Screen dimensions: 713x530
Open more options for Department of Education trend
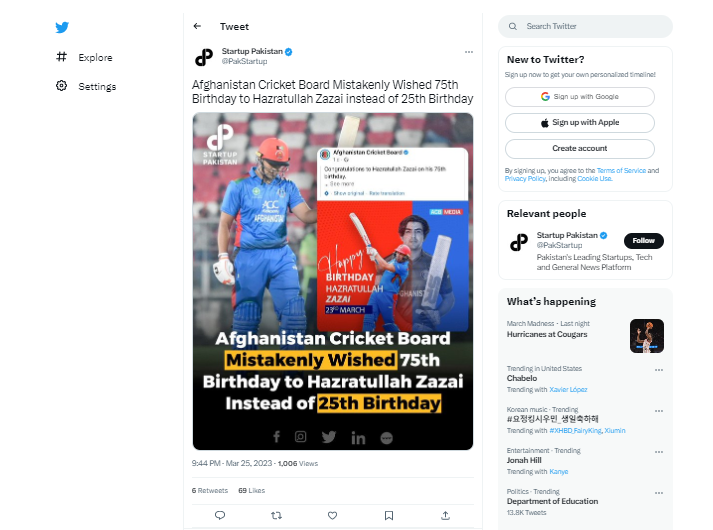[659, 493]
